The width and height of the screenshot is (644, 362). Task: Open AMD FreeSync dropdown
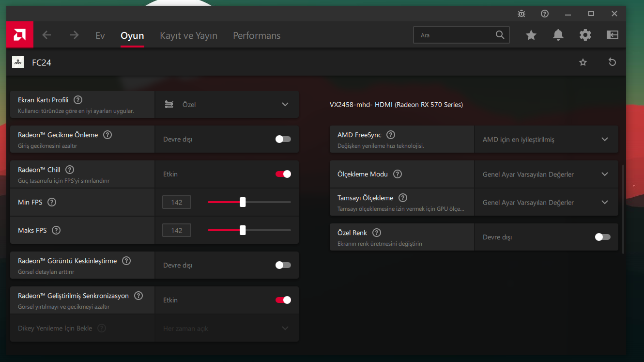coord(546,139)
